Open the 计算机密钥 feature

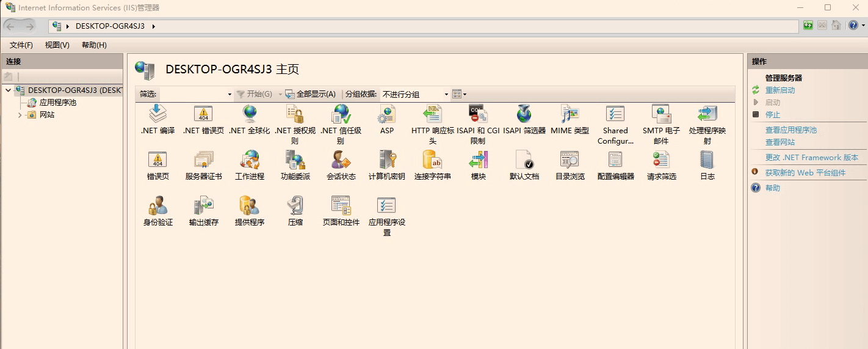coord(387,166)
